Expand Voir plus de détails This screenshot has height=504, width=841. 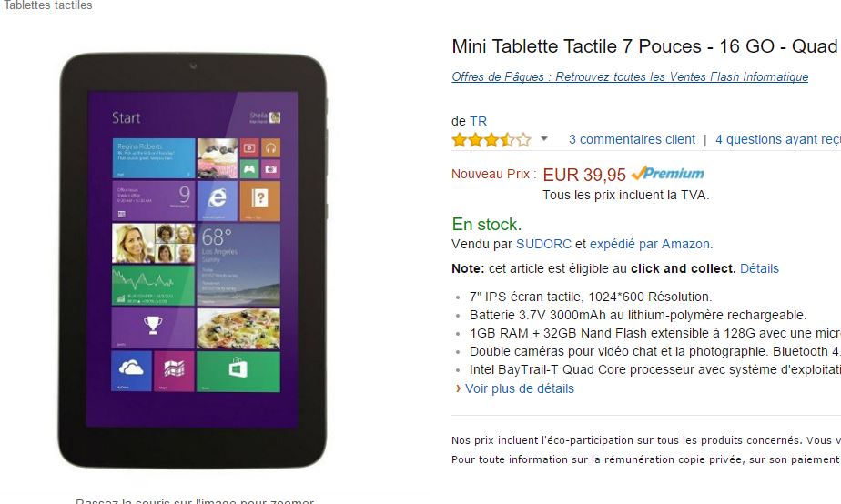tap(519, 388)
